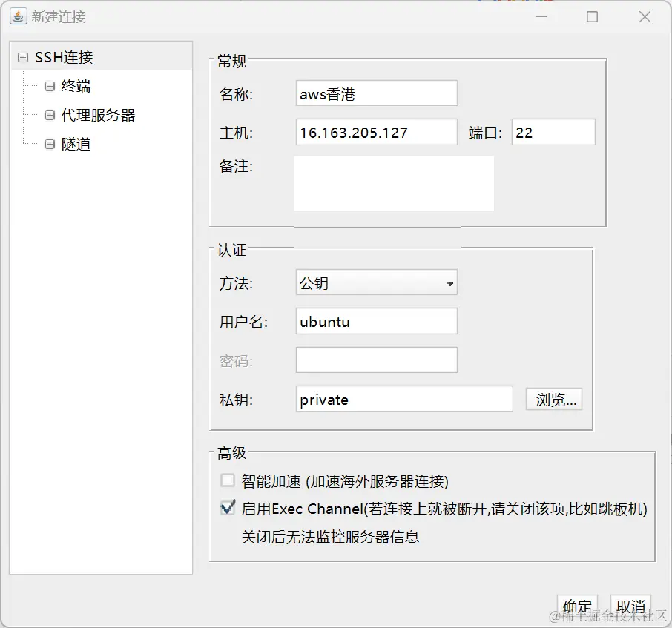Click the 端口: label

pos(485,133)
